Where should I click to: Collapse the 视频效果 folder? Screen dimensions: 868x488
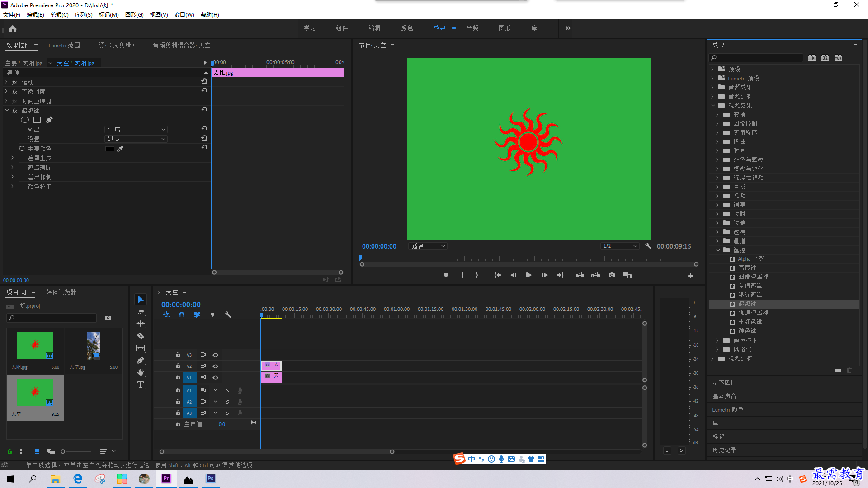[713, 105]
